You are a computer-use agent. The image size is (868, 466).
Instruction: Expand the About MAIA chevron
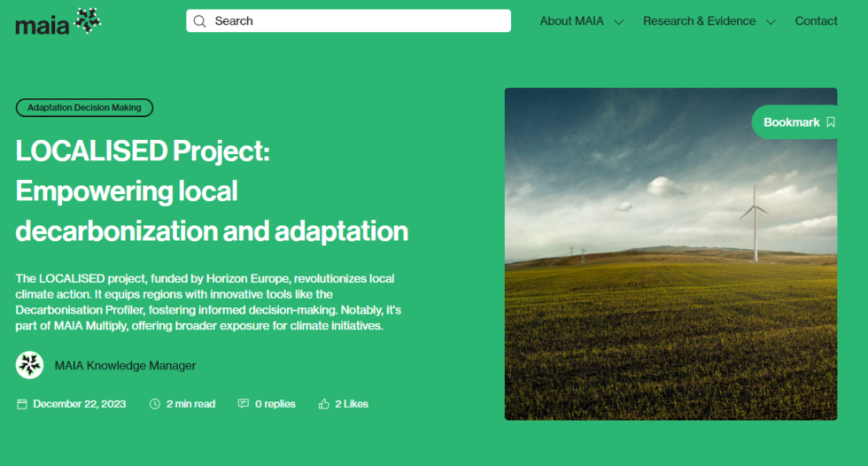pyautogui.click(x=619, y=22)
